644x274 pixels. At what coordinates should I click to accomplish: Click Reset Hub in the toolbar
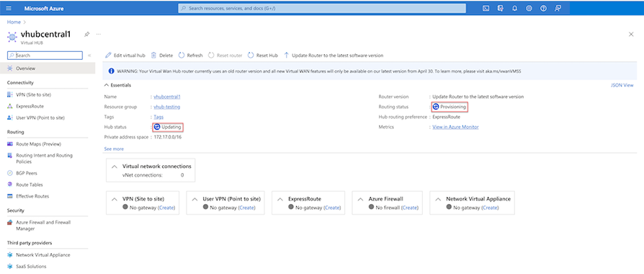coord(263,55)
